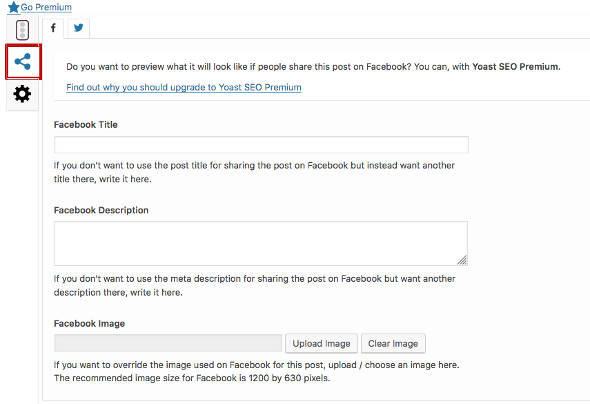Click the 'Facebook Description' label
590x404 pixels.
click(101, 210)
